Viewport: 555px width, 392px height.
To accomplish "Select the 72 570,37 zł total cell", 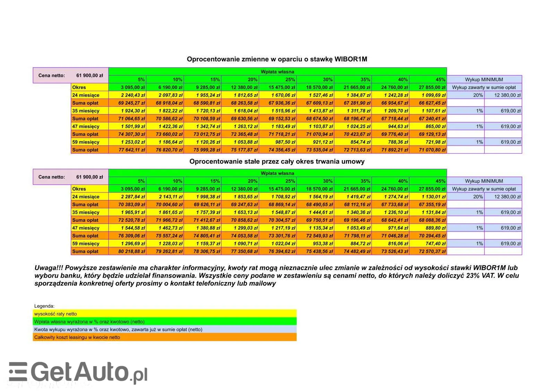I will (428, 251).
